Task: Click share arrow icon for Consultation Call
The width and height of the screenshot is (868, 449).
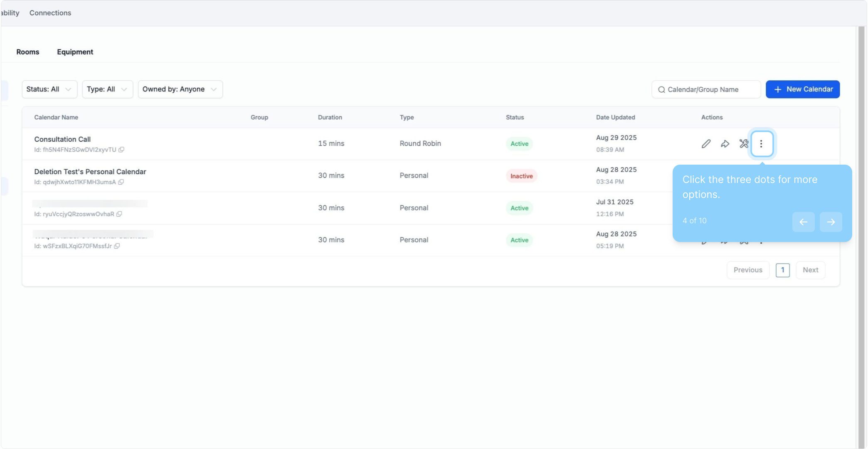Action: [x=725, y=144]
